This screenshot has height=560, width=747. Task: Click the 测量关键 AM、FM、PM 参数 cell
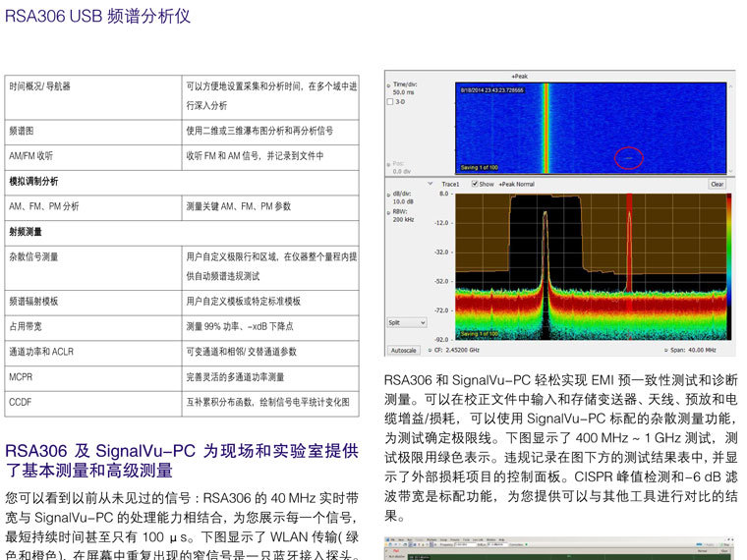[x=270, y=208]
